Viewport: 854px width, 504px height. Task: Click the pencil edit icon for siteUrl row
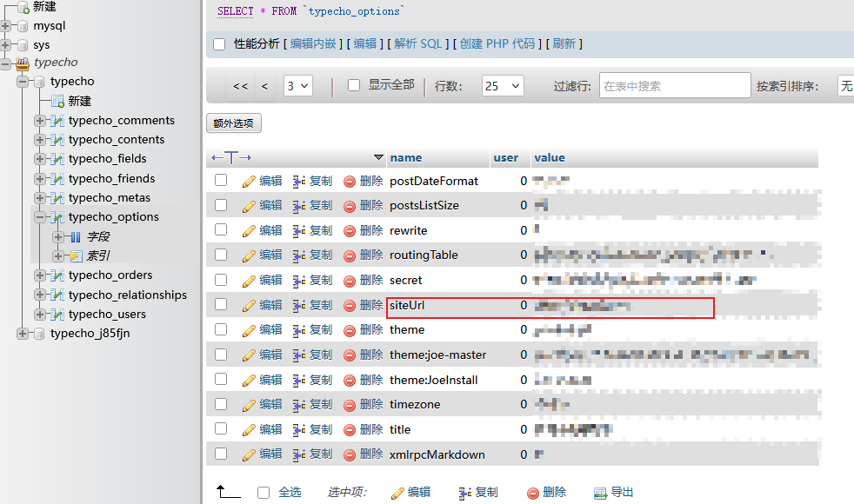pos(249,306)
